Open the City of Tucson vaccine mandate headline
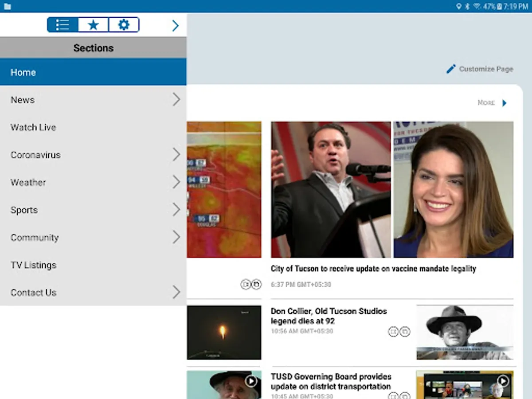The height and width of the screenshot is (399, 532). click(373, 269)
